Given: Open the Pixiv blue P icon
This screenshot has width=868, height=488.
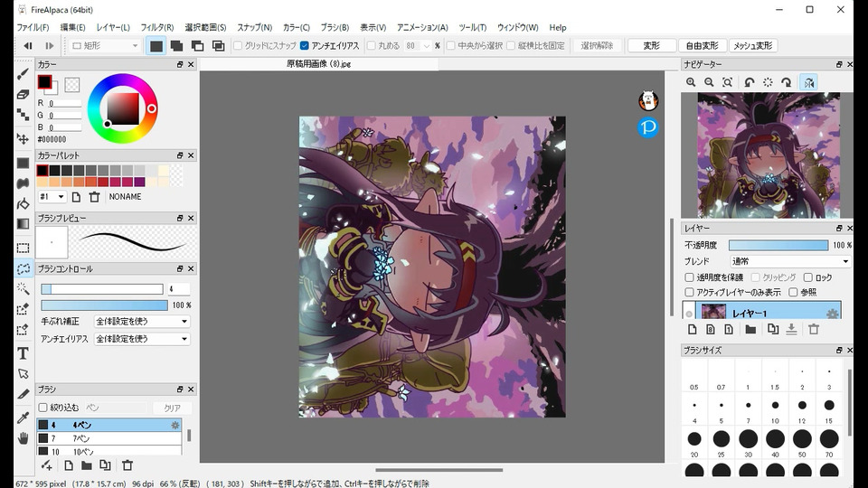Looking at the screenshot, I should pos(648,127).
